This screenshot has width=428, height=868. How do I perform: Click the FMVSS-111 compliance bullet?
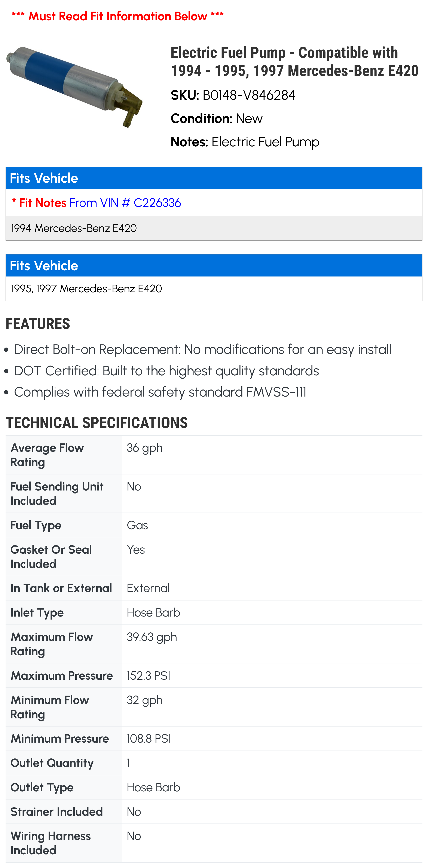[x=160, y=392]
